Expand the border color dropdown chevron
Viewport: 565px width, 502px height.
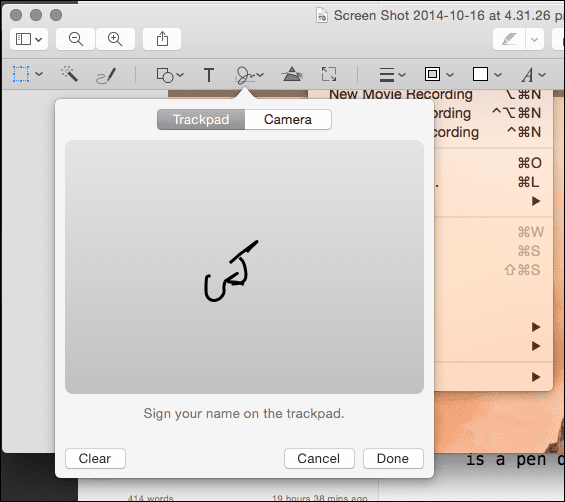tap(450, 75)
